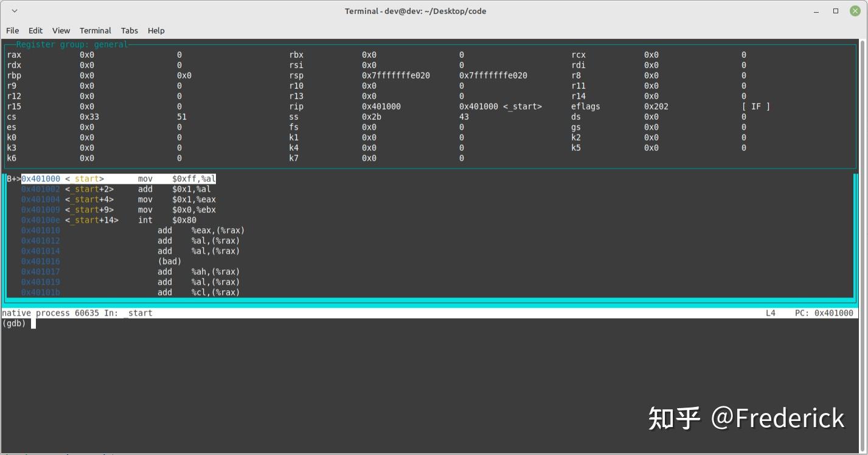Screen dimensions: 868x455
Task: Click the mov $0xff,%al instruction
Action: coord(176,179)
